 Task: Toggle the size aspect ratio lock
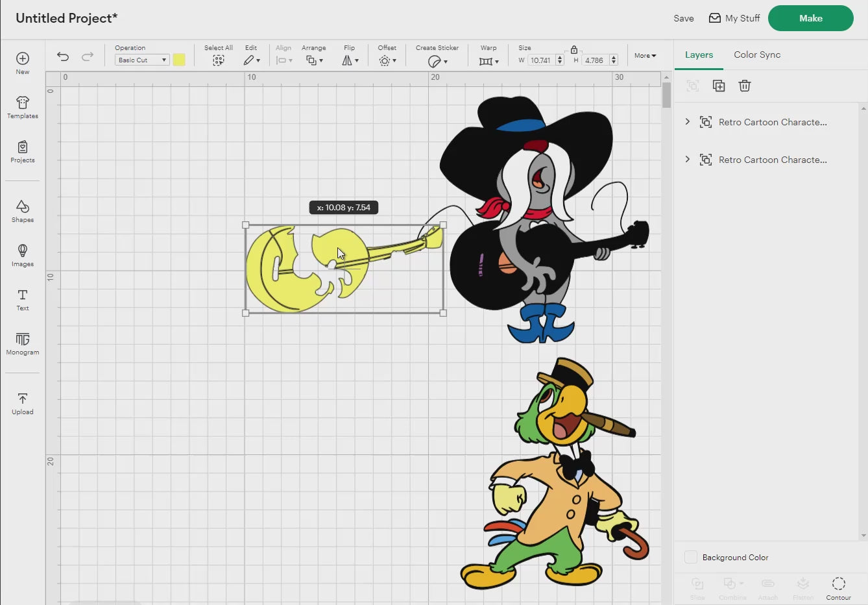pyautogui.click(x=574, y=49)
